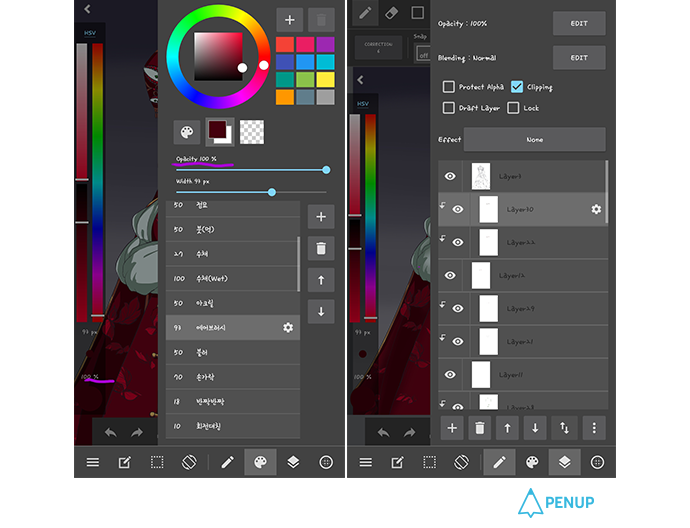
Task: Select the 반짝반짝 brush
Action: point(232,401)
